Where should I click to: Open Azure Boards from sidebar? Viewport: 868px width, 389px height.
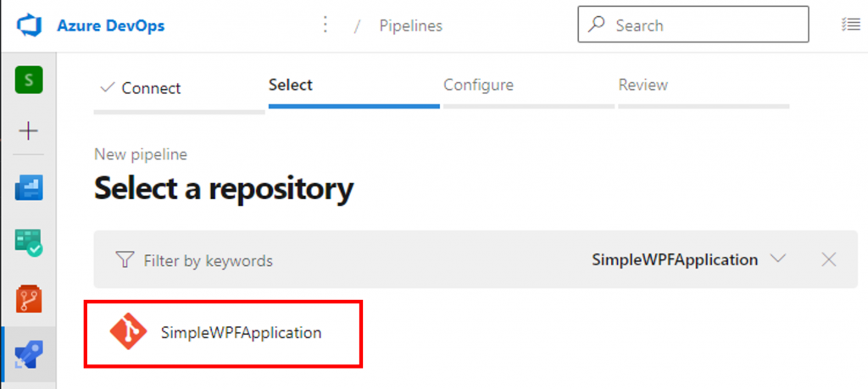(30, 187)
